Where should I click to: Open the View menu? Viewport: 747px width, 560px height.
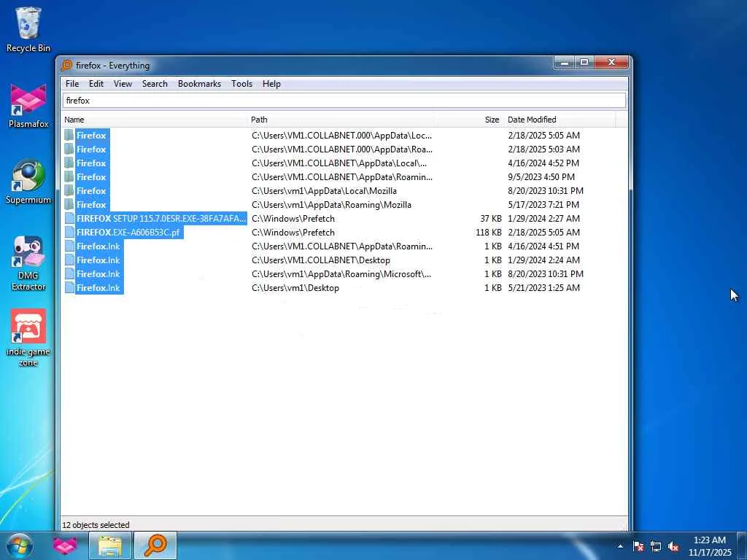point(123,84)
